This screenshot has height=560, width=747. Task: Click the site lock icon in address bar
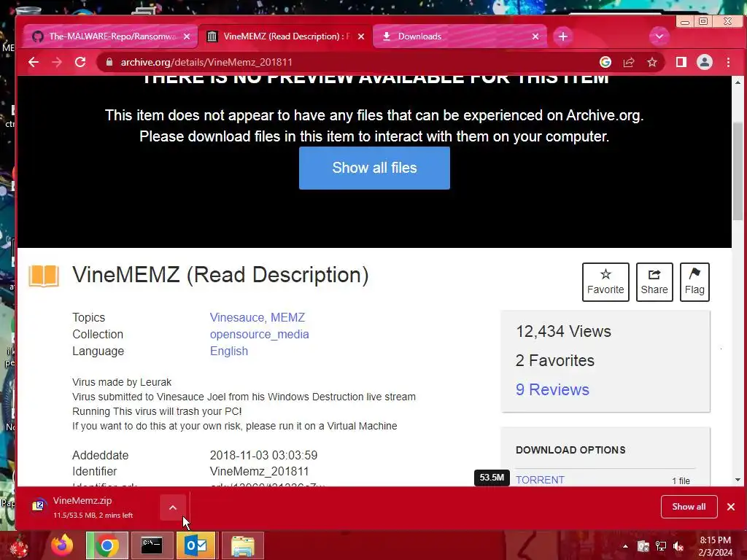[x=109, y=63]
